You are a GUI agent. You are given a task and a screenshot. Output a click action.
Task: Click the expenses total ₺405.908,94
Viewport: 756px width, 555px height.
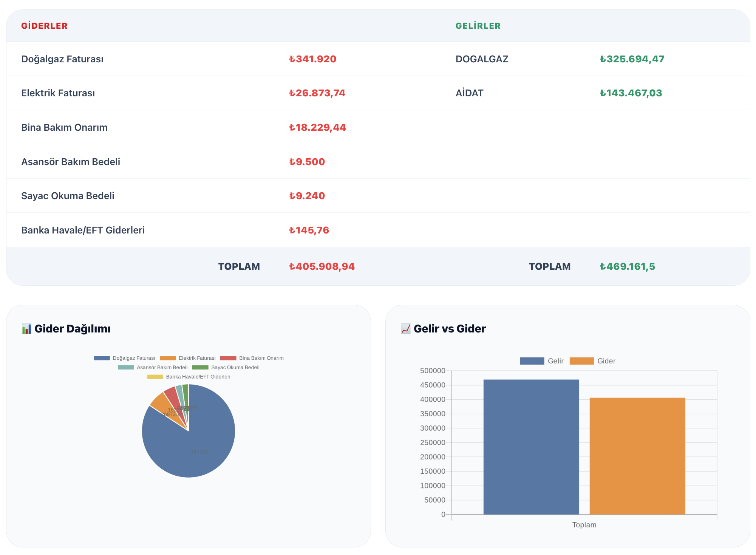(322, 266)
